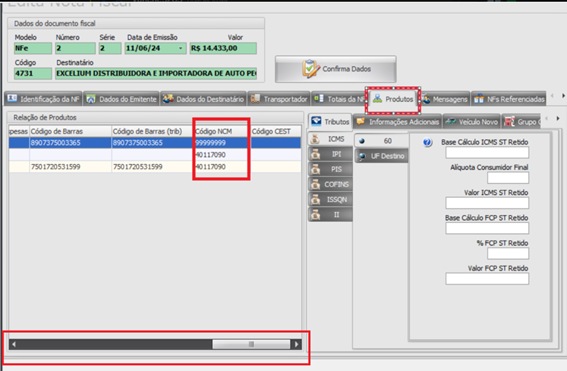This screenshot has height=371, width=567.
Task: Open the ISSQN tax money-bag tab
Action: (x=330, y=200)
